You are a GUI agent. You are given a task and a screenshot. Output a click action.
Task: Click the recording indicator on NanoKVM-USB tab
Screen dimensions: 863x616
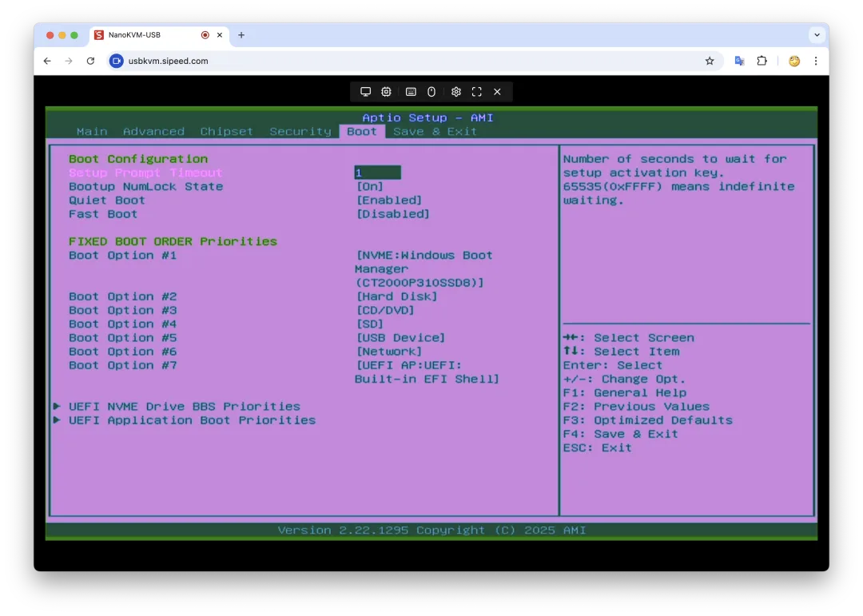tap(205, 35)
